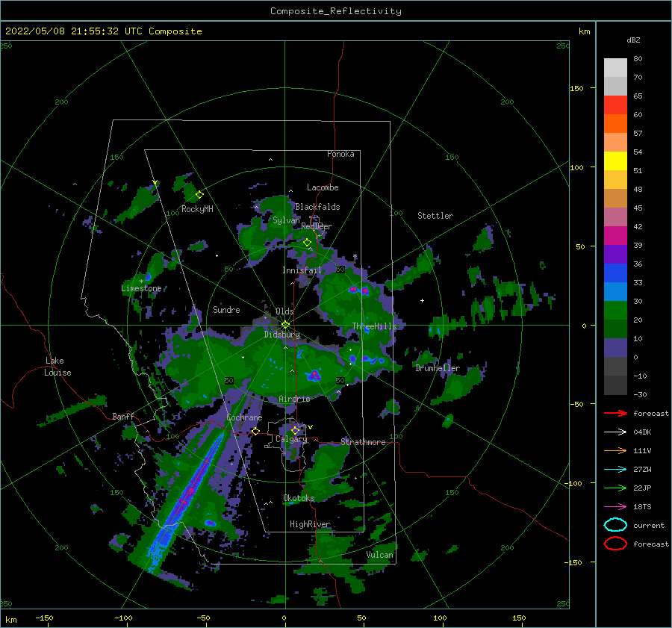
Task: Choose the purple 36-39 dBZ swatch
Action: (615, 255)
